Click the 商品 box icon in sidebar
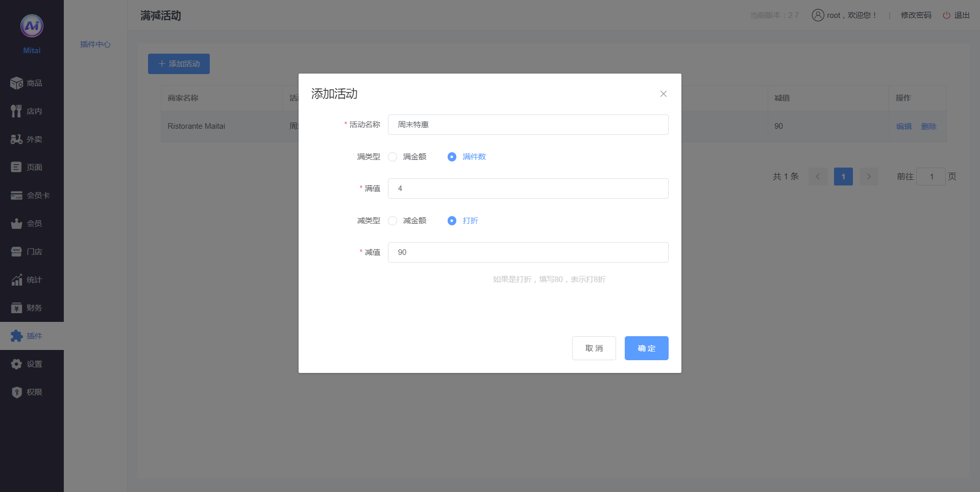The height and width of the screenshot is (492, 980). pyautogui.click(x=16, y=83)
